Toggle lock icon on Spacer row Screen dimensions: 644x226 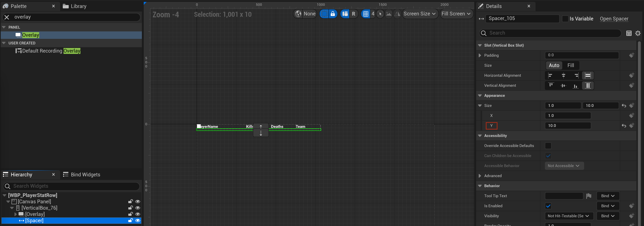coord(130,220)
